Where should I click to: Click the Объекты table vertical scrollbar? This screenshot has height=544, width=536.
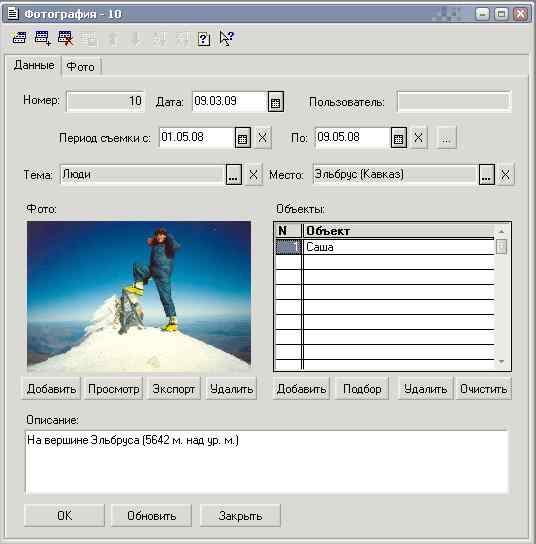501,296
